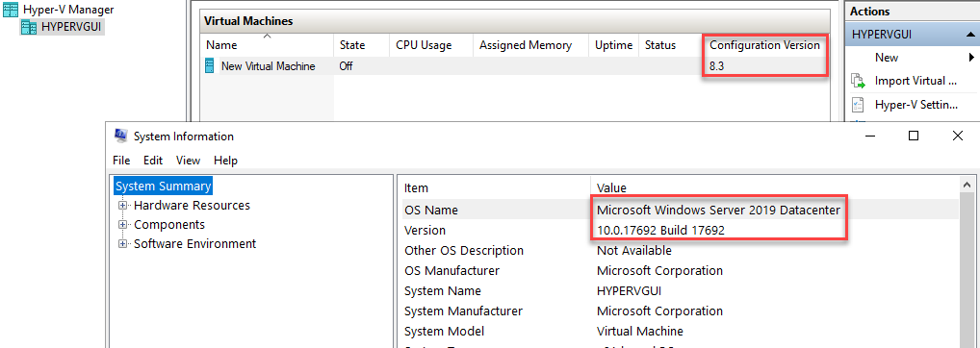
Task: Click the Off state cell
Action: (346, 66)
